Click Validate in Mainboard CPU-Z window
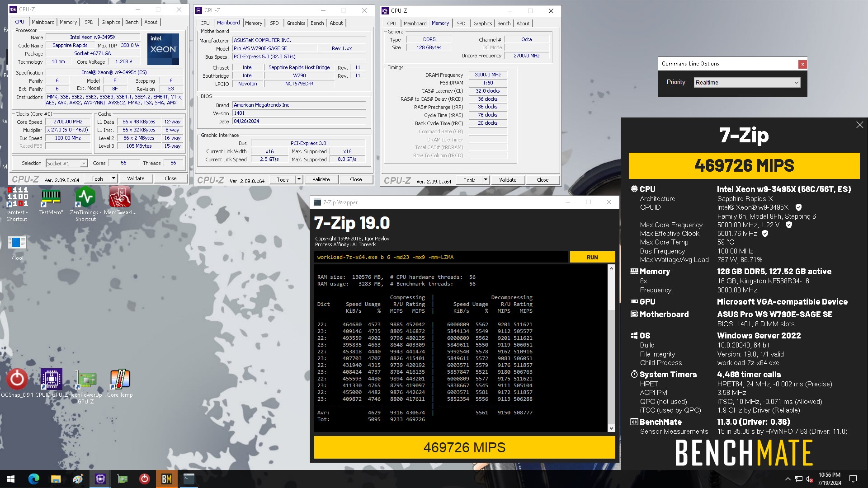Image resolution: width=868 pixels, height=488 pixels. point(321,179)
